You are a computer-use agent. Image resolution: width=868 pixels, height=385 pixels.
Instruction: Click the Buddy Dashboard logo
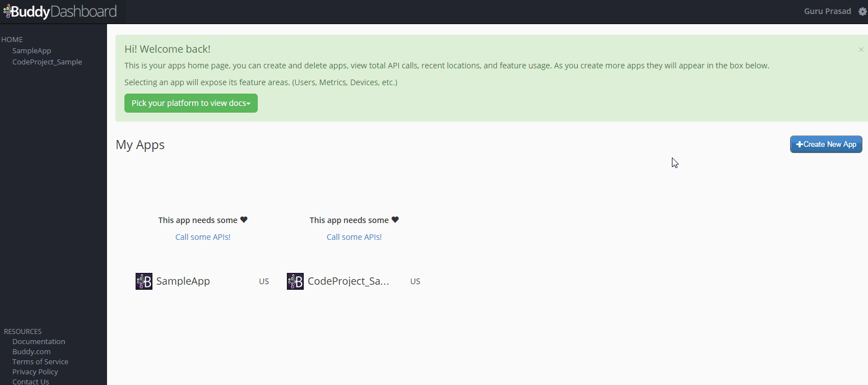click(x=59, y=11)
